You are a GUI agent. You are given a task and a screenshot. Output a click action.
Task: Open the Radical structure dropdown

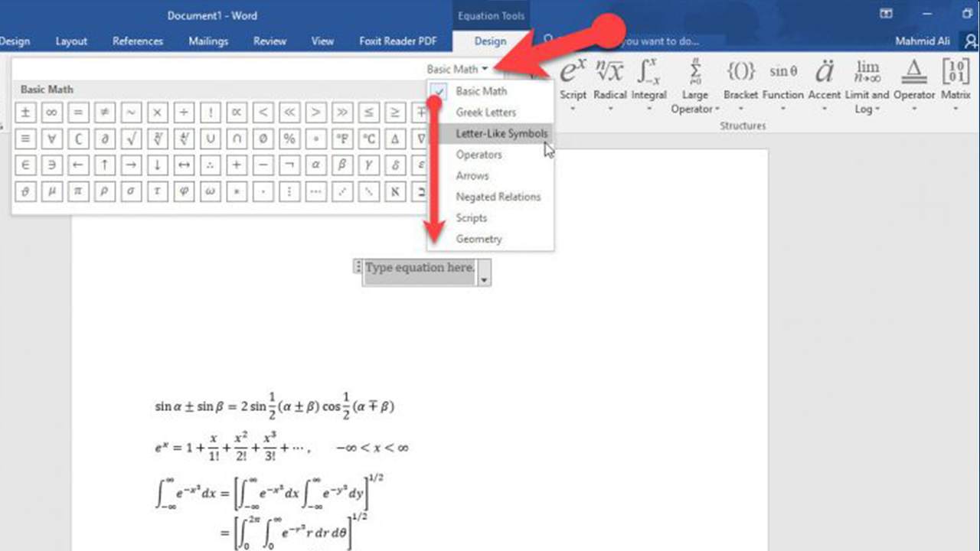(x=610, y=85)
